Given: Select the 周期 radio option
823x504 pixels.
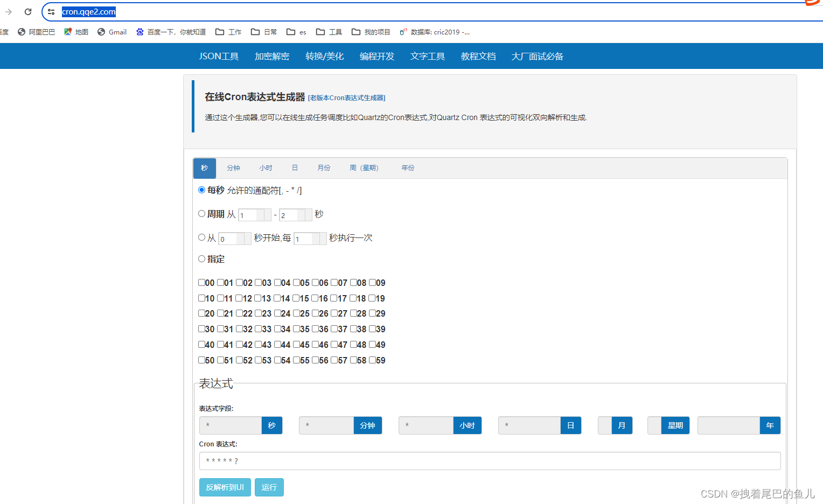Looking at the screenshot, I should [201, 214].
